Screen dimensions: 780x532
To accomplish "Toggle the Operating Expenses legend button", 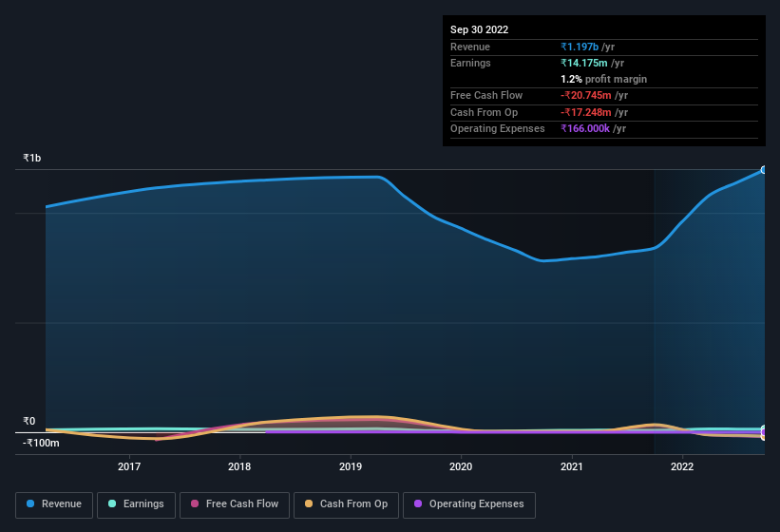I will tap(469, 504).
